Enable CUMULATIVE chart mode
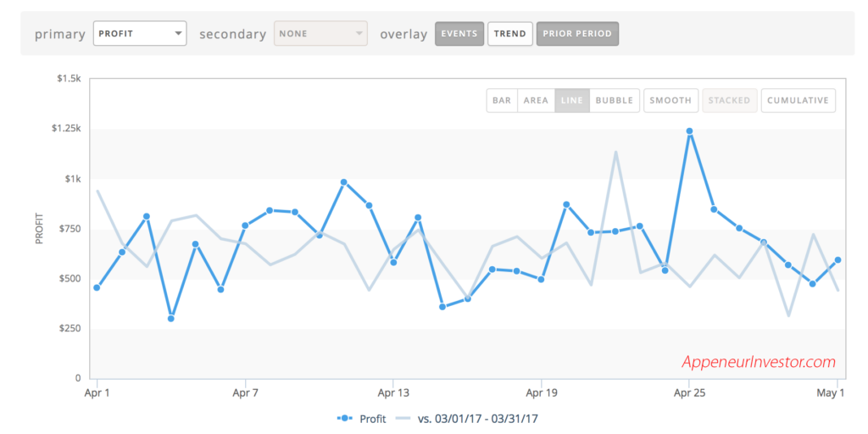 [798, 101]
